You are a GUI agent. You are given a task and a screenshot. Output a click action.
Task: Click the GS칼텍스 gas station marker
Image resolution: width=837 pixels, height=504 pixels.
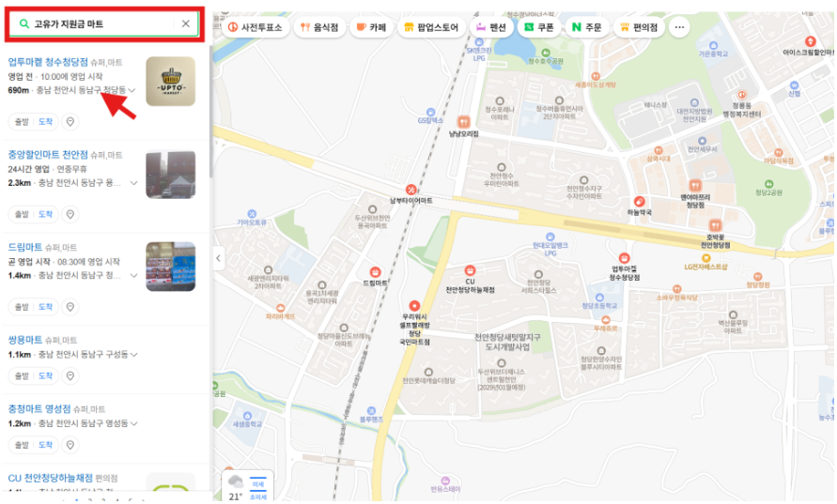point(431,112)
